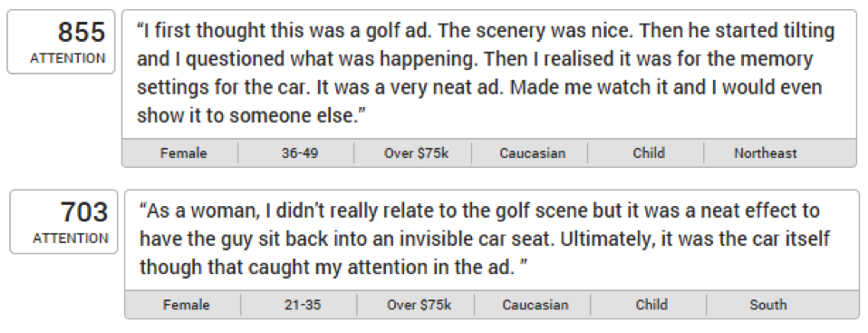Click the Caucasian tag in the 855 comment
This screenshot has height=333, width=868.
pyautogui.click(x=533, y=153)
